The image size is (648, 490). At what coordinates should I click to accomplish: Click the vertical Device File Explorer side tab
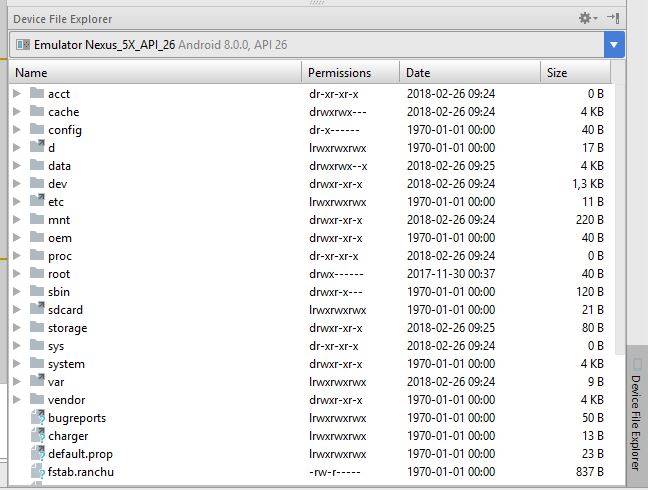tap(637, 416)
